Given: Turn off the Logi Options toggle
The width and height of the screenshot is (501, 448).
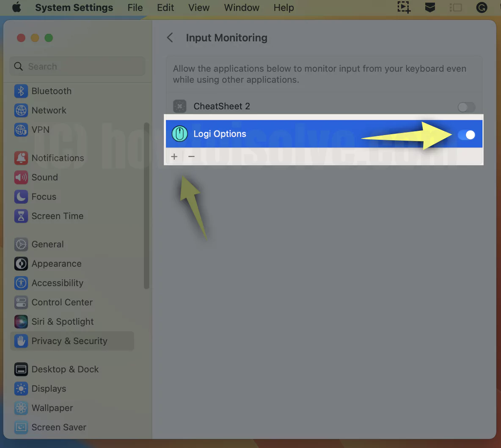Looking at the screenshot, I should pyautogui.click(x=466, y=135).
